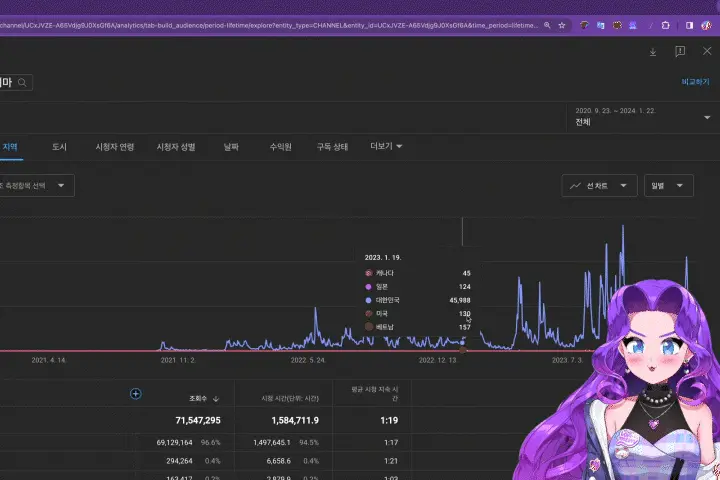Image resolution: width=720 pixels, height=480 pixels.
Task: Open the send feedback speech-bubble icon
Action: click(680, 51)
